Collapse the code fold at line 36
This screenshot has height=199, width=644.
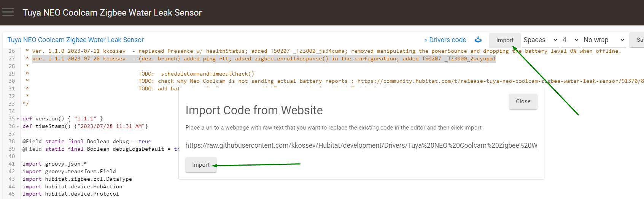(x=18, y=126)
